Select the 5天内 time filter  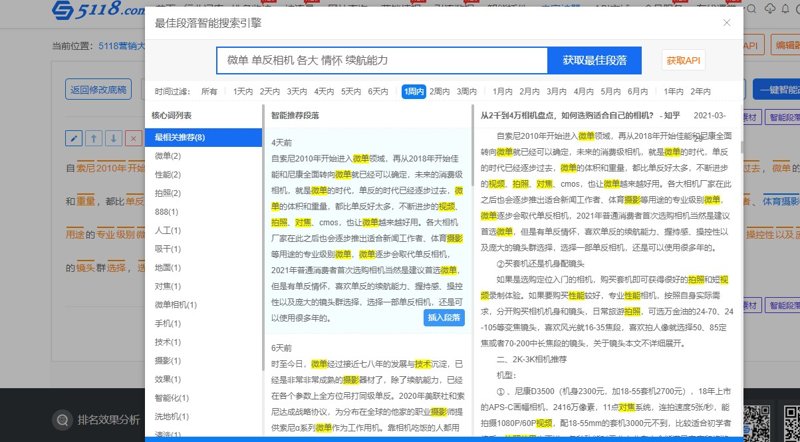(x=351, y=91)
